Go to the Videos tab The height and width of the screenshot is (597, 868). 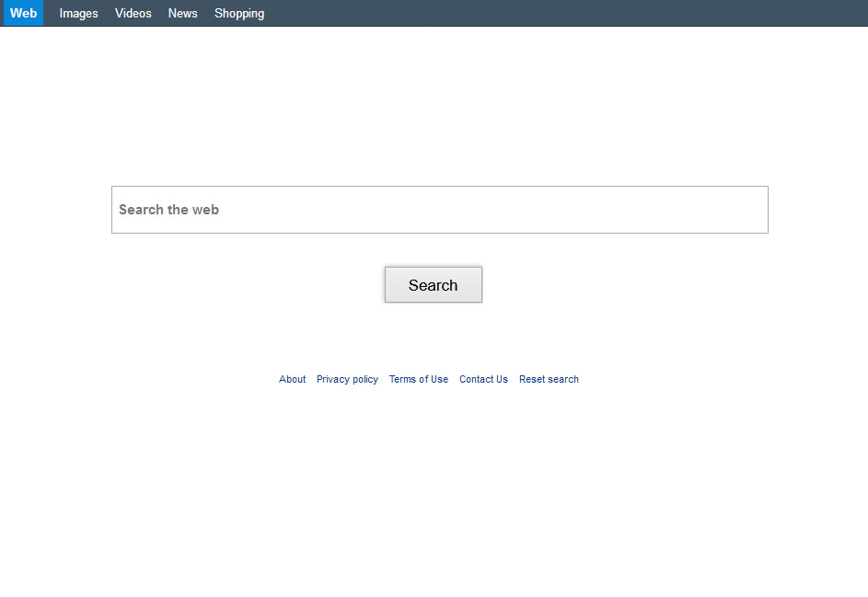coord(133,13)
